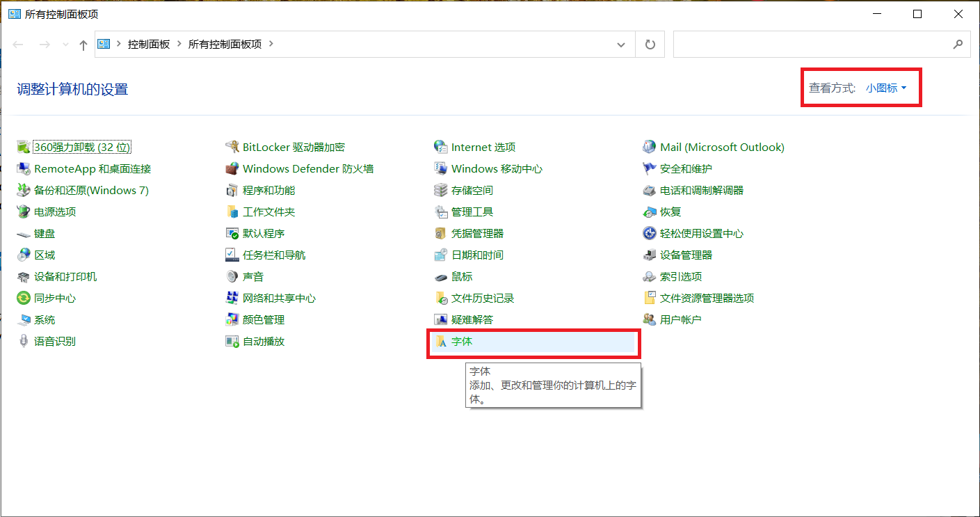
Task: Click the 文件历史记录 icon
Action: pyautogui.click(x=440, y=298)
